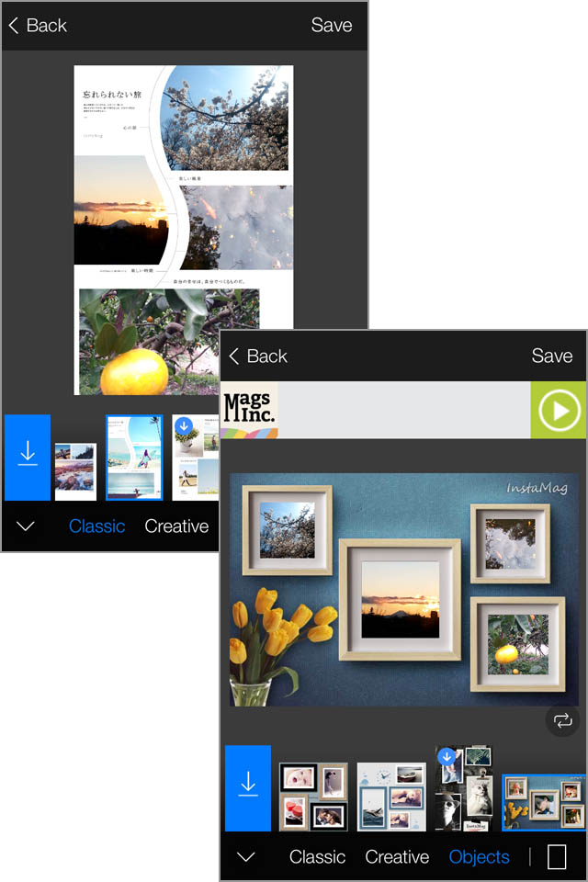Tap the download badge on flower-vase template
This screenshot has width=588, height=882.
(x=184, y=425)
